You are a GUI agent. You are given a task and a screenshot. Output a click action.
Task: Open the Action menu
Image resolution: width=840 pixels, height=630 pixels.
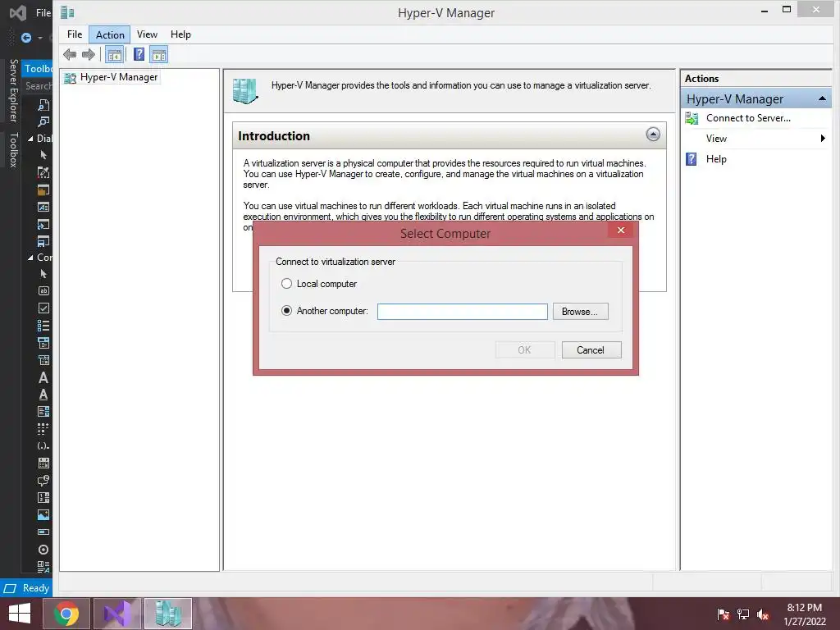click(x=110, y=34)
